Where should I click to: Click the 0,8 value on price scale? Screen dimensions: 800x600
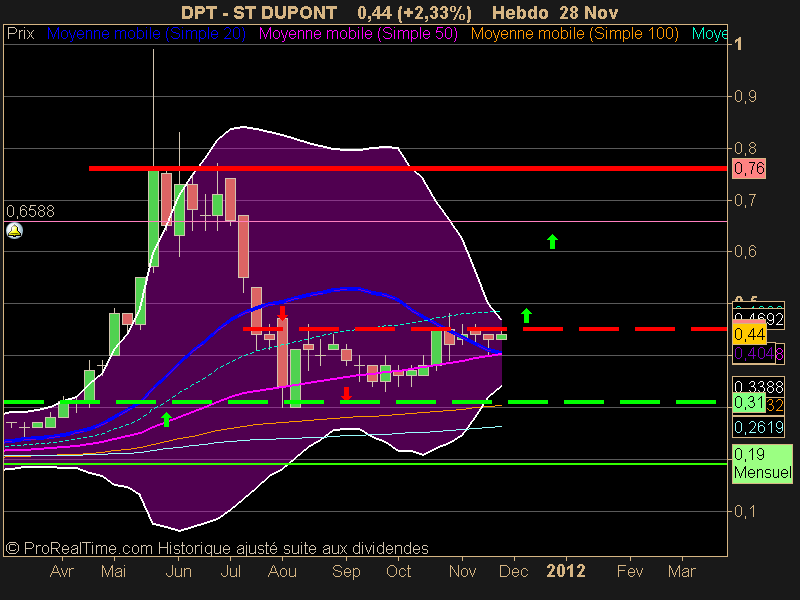745,148
